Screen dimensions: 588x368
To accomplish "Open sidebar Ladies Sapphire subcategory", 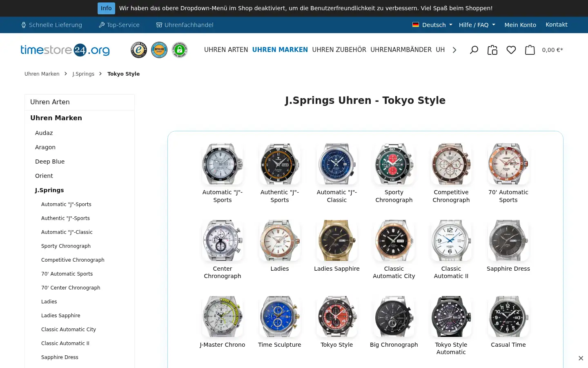I will 61,316.
